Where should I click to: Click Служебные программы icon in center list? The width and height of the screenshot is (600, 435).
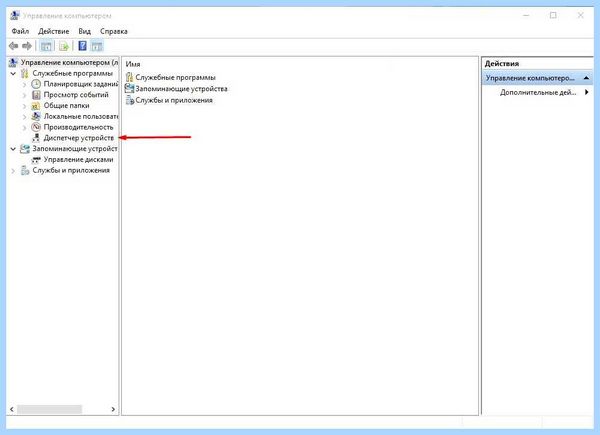pyautogui.click(x=129, y=77)
